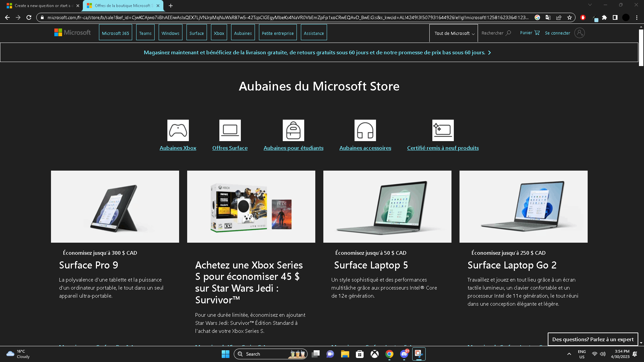Click the browser address bar URL
The width and height of the screenshot is (644, 362).
(x=288, y=17)
